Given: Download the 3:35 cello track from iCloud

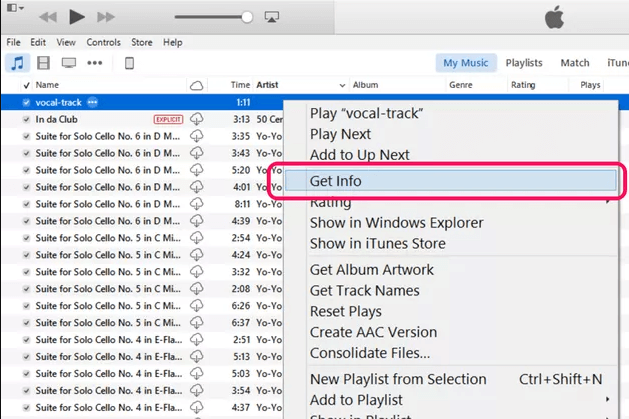Looking at the screenshot, I should (x=197, y=136).
